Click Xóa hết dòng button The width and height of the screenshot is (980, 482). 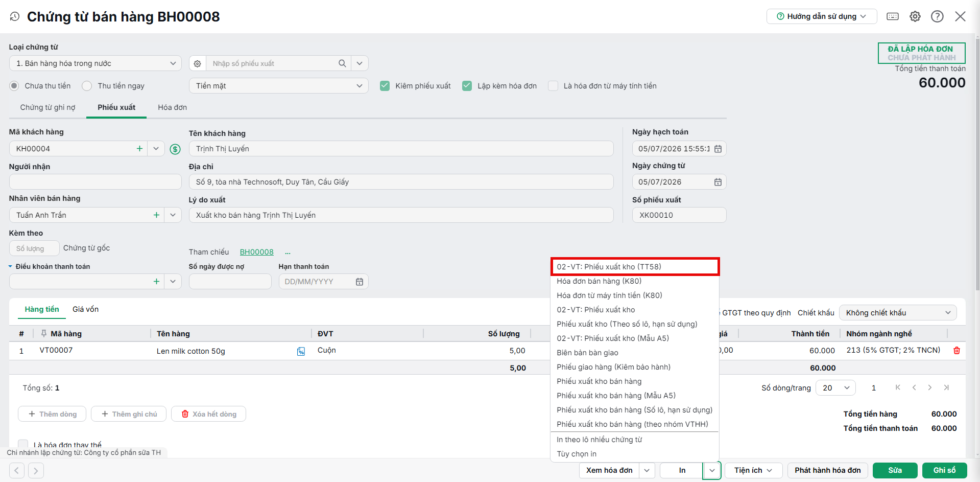click(208, 414)
